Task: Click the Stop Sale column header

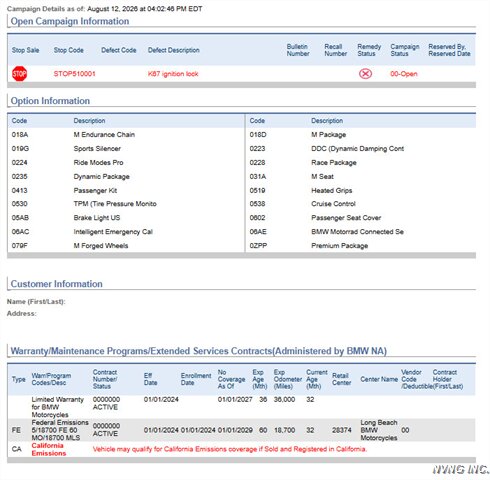Action: click(x=25, y=50)
